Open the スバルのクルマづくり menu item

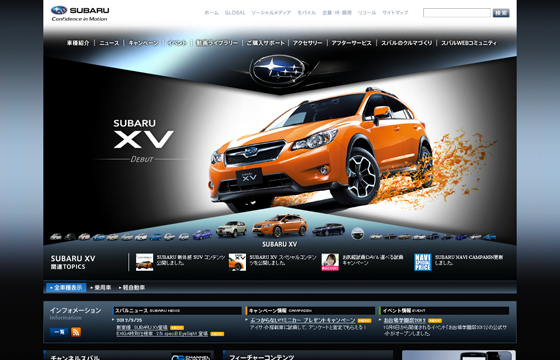point(406,43)
